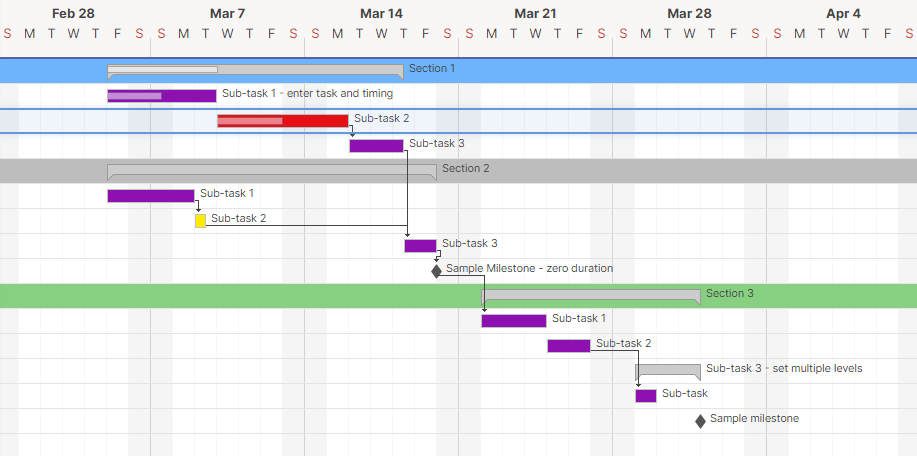Select the purple Sub-task 3 bar in Section 1
The height and width of the screenshot is (456, 917).
[x=376, y=146]
